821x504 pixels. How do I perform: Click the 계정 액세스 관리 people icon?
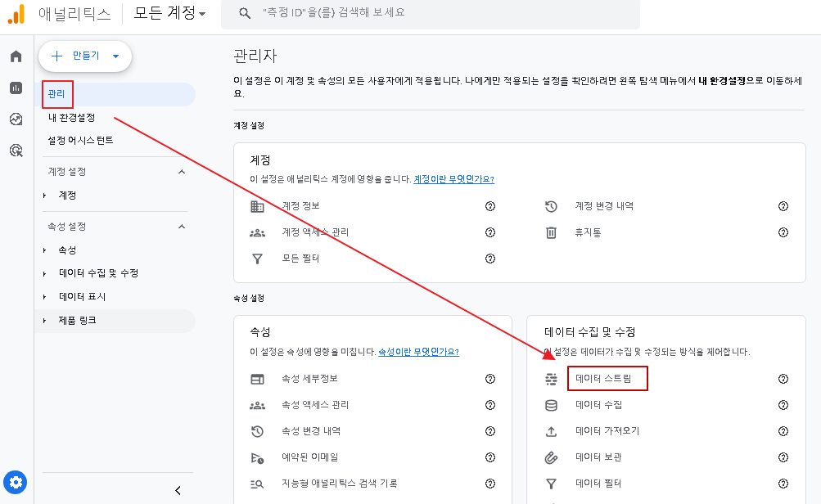coord(257,232)
